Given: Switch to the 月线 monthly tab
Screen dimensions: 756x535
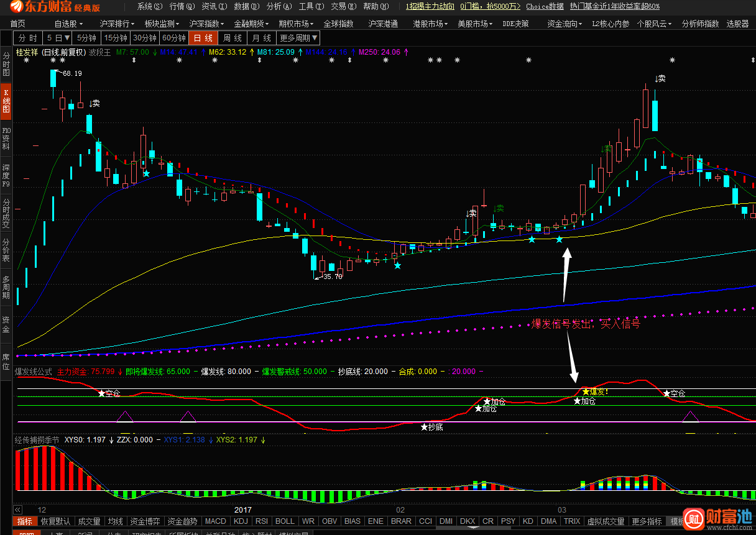Looking at the screenshot, I should [x=262, y=38].
